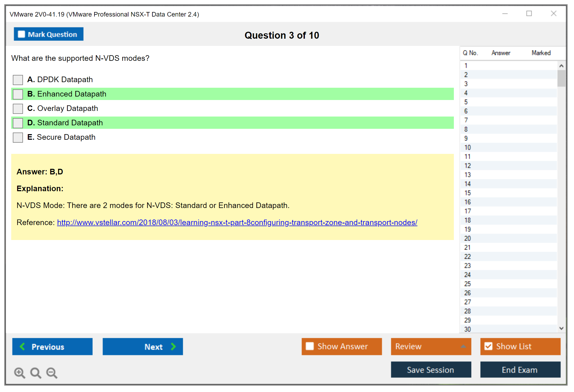The image size is (574, 392).
Task: Click the End Exam button
Action: pos(520,370)
